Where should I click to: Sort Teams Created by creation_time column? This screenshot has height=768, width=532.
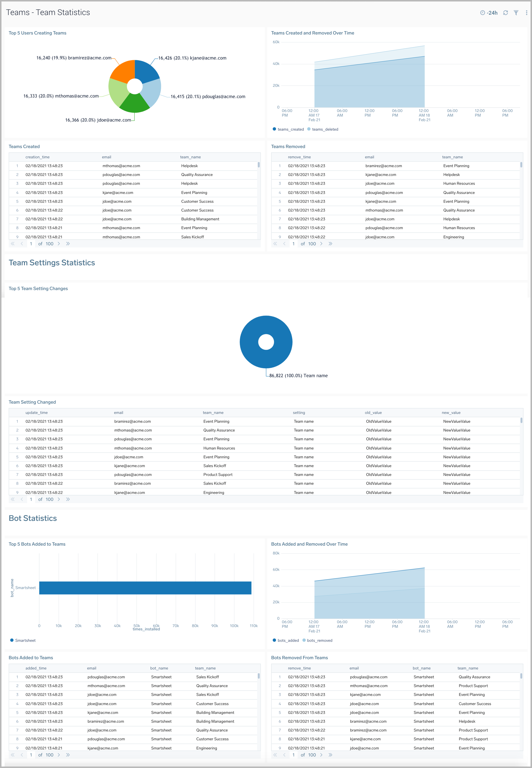[x=38, y=157]
